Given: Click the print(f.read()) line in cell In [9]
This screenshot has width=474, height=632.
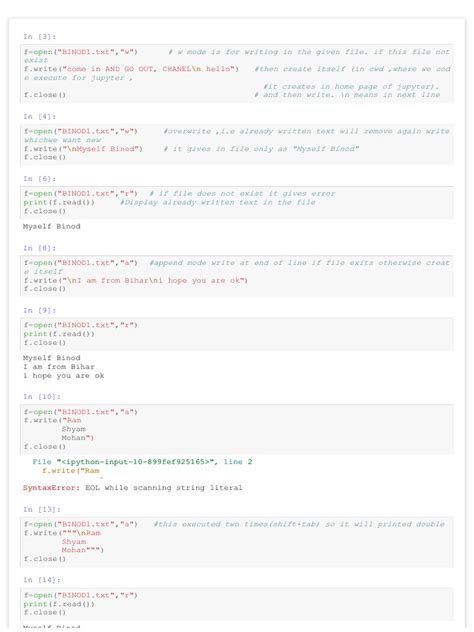Looking at the screenshot, I should point(59,334).
